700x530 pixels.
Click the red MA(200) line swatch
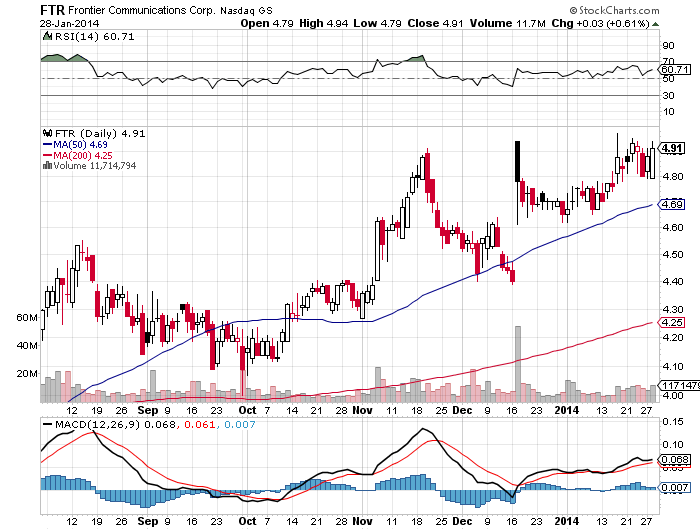click(x=47, y=155)
